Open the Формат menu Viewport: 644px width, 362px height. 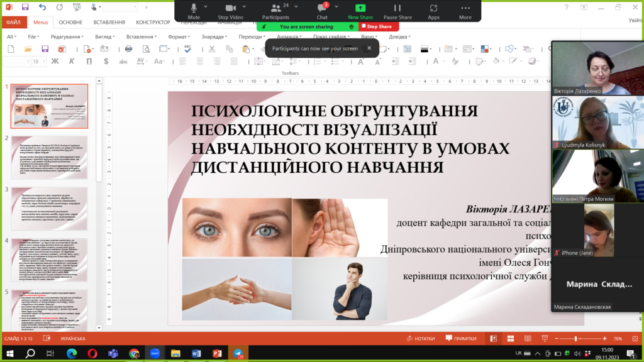click(x=179, y=36)
